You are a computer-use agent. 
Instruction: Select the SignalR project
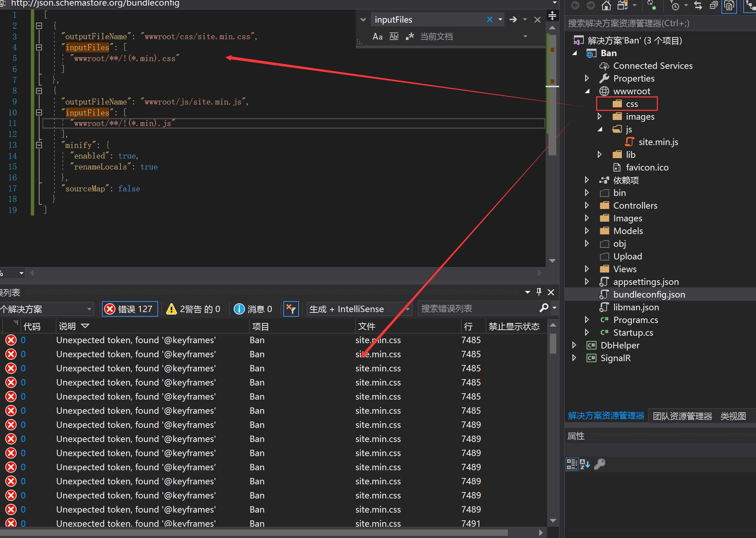(615, 358)
